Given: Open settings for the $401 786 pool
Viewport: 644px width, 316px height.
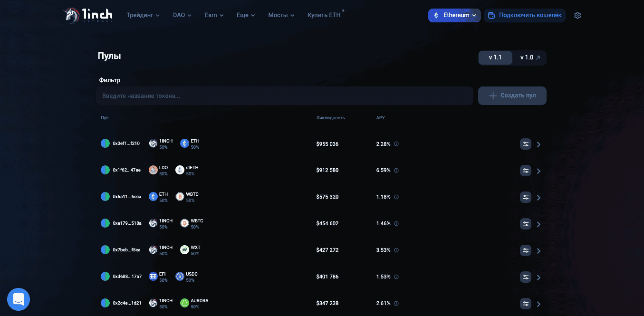Looking at the screenshot, I should [x=525, y=277].
